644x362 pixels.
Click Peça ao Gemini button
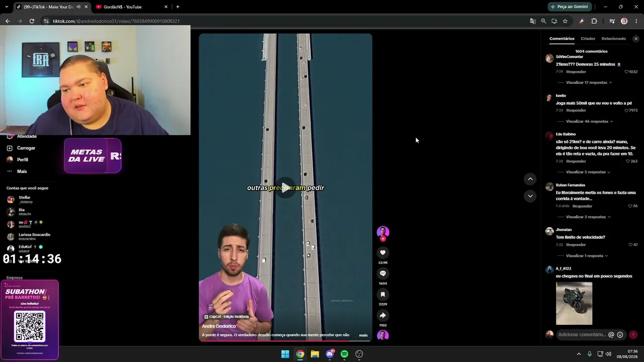(x=570, y=7)
